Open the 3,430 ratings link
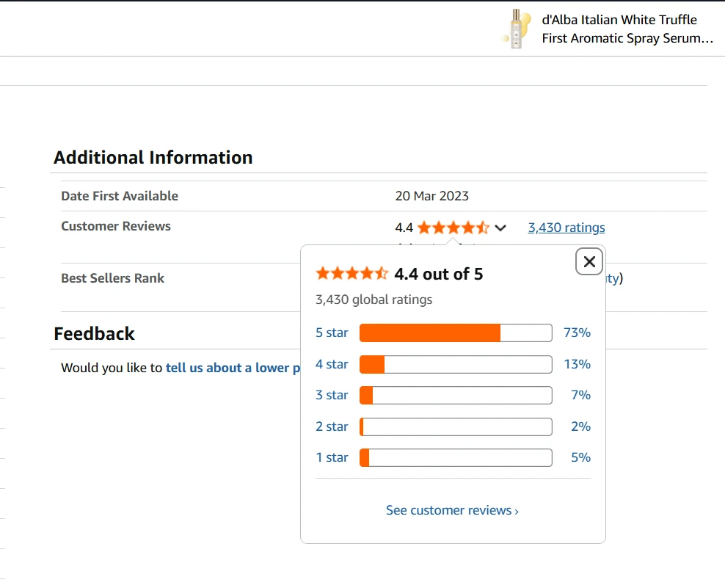 click(x=566, y=228)
